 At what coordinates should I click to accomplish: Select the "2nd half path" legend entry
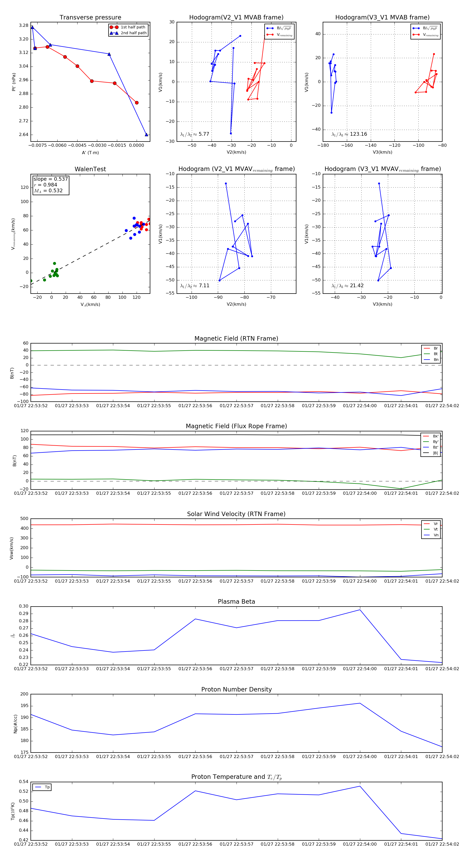(x=128, y=33)
